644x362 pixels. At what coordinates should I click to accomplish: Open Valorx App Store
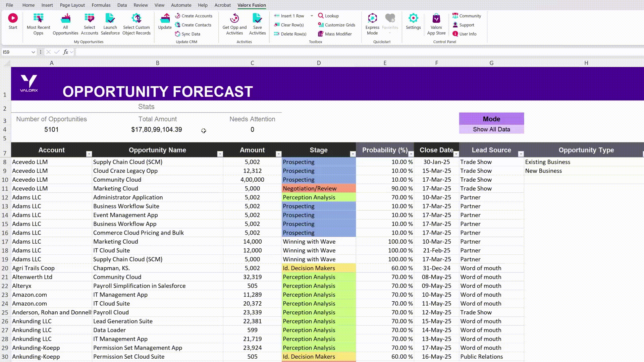[x=436, y=18]
